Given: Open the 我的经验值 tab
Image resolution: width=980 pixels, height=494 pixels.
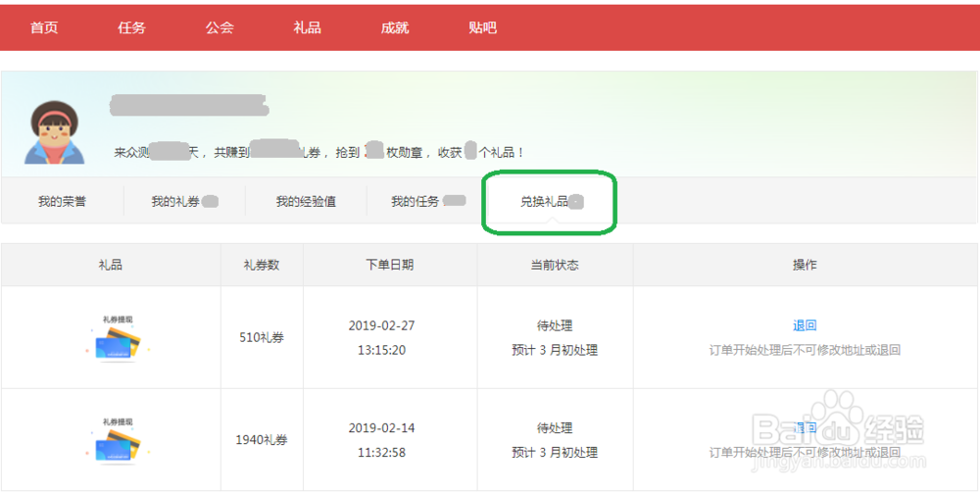Looking at the screenshot, I should [x=306, y=202].
